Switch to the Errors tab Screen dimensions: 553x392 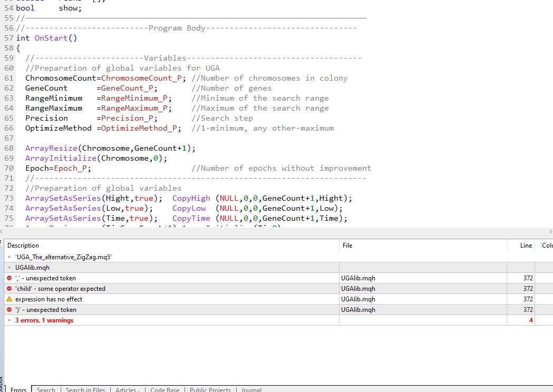click(18, 389)
